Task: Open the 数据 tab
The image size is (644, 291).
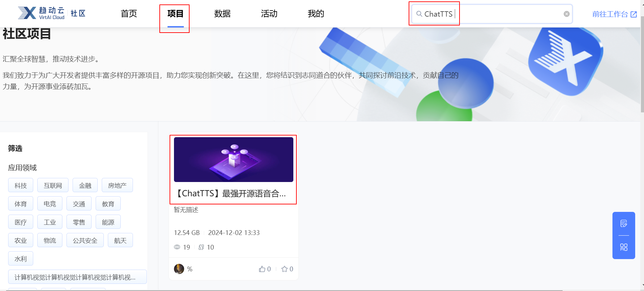Action: (222, 14)
